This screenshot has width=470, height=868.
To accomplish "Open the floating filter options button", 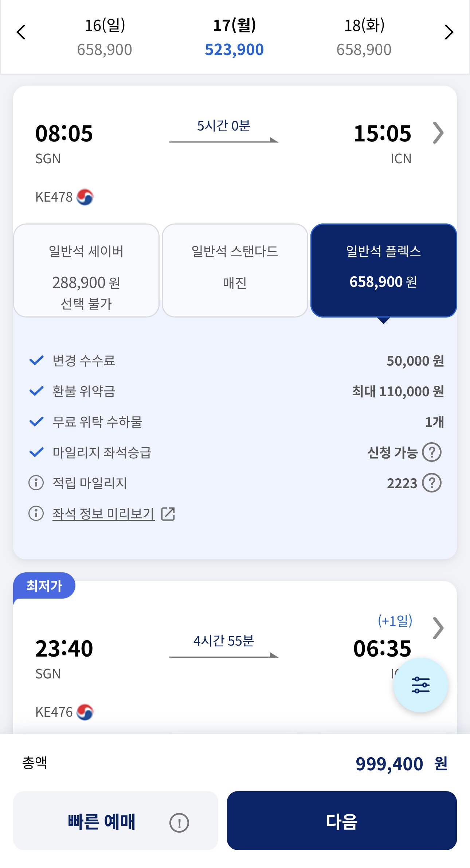I will pos(420,685).
